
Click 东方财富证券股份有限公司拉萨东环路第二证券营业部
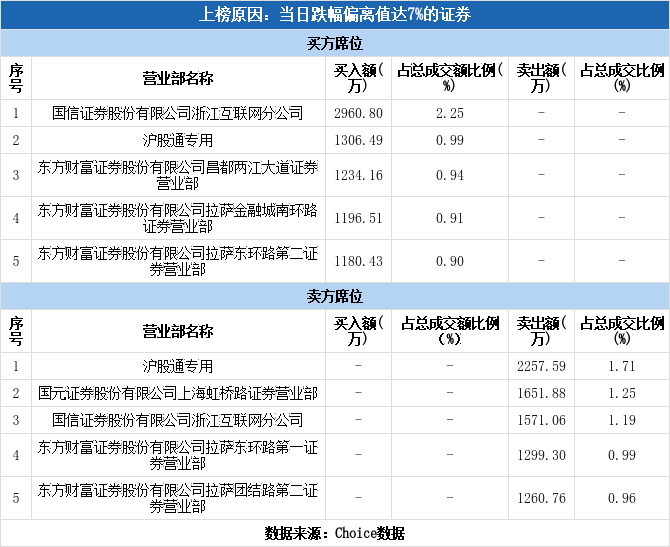point(178,261)
